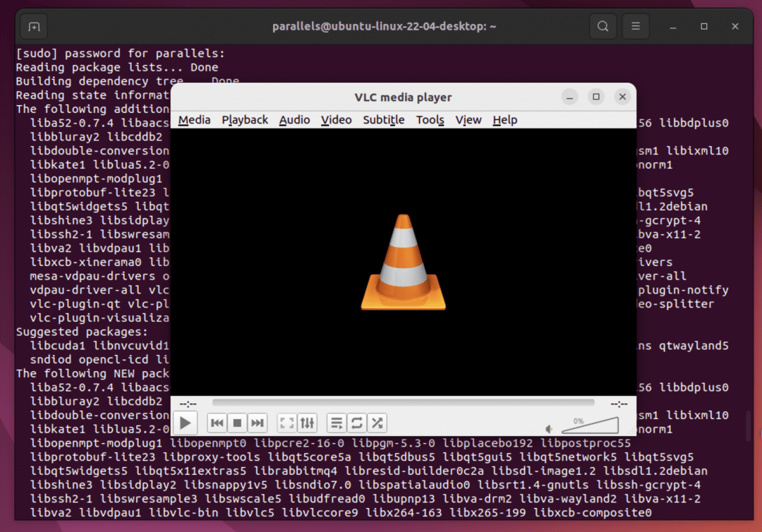The image size is (762, 532).
Task: Skip to next media track
Action: (x=258, y=423)
